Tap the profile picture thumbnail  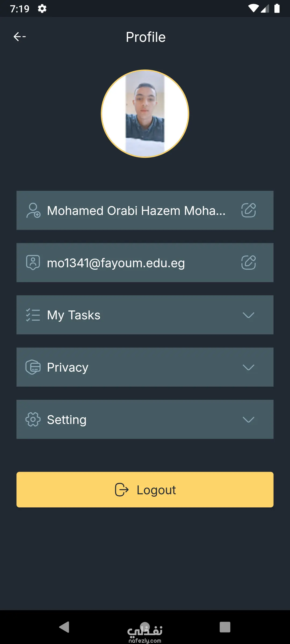click(x=145, y=114)
